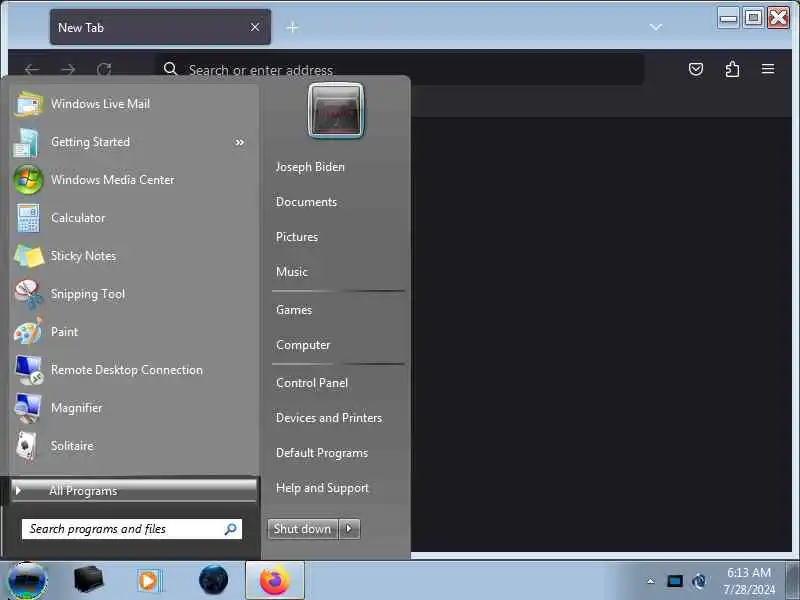Launch the Magnifier icon

tap(28, 408)
